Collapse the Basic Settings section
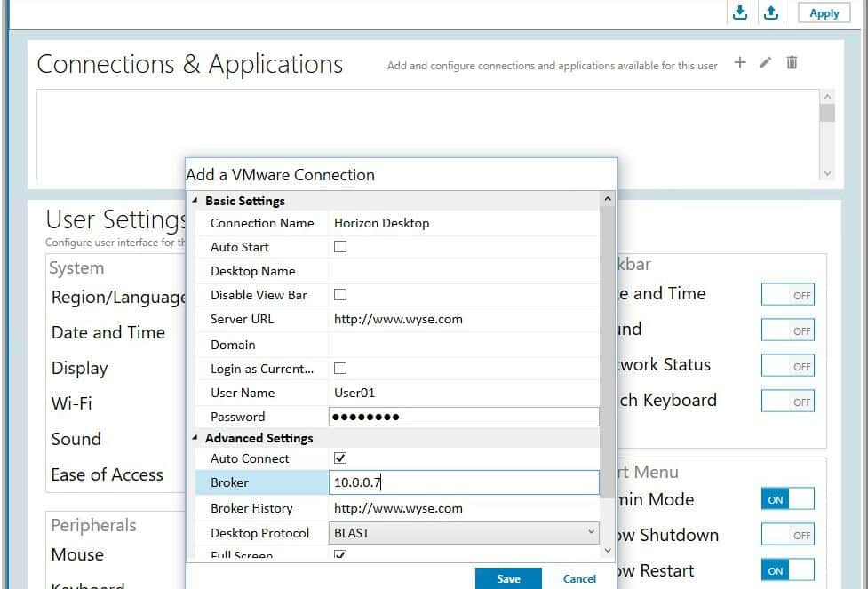This screenshot has width=868, height=589. [195, 200]
